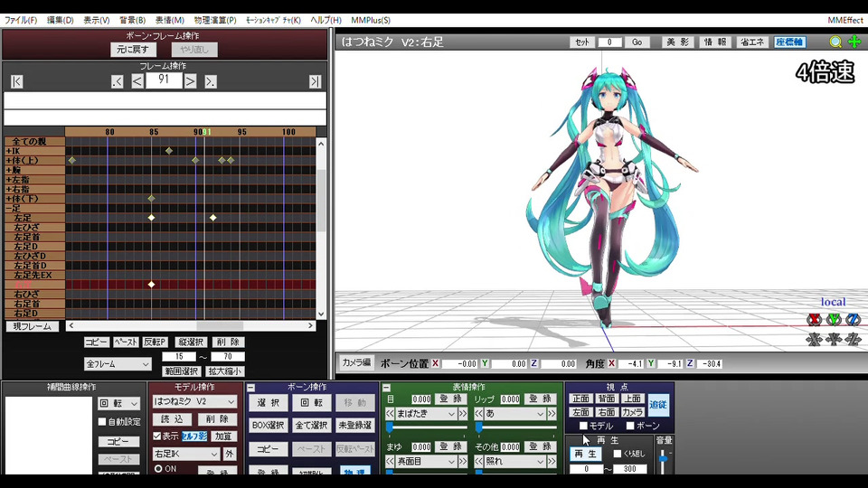Click the 音量 volume slider
This screenshot has height=488, width=868.
(663, 461)
